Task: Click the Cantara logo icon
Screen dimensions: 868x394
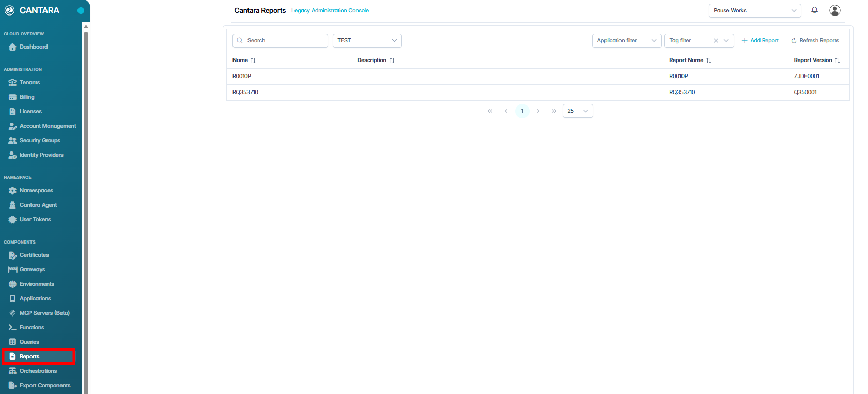Action: click(x=9, y=10)
